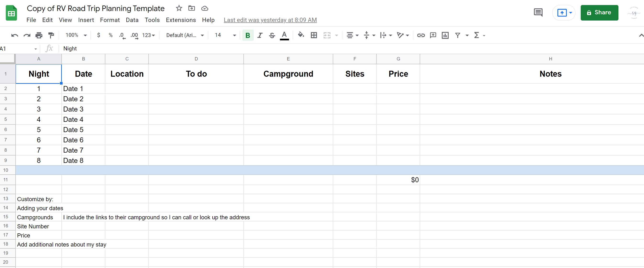Image resolution: width=644 pixels, height=268 pixels.
Task: Toggle italic formatting
Action: click(260, 35)
